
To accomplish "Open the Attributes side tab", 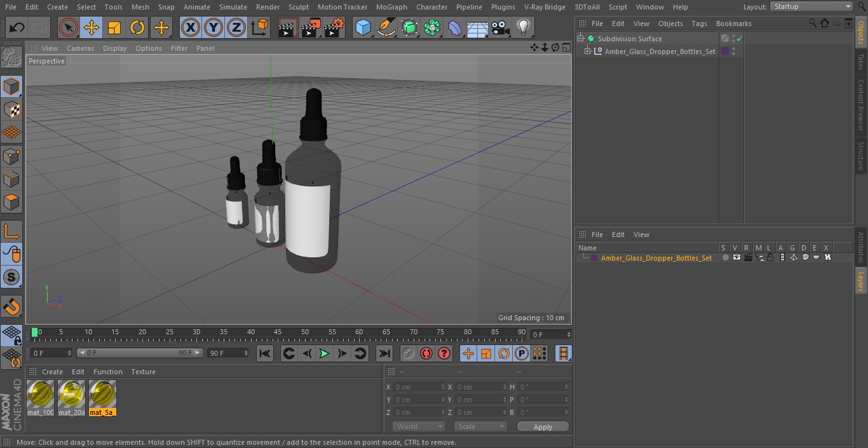I will (861, 248).
